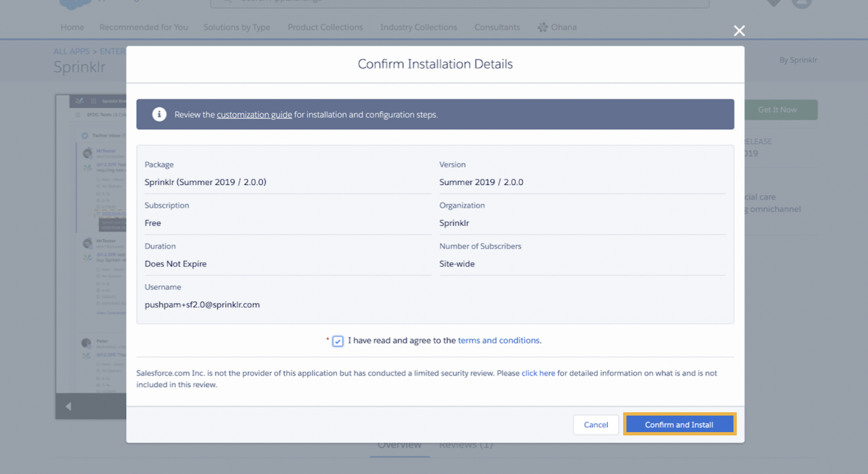Click the Organization value 'Sprinklr'

pos(454,223)
